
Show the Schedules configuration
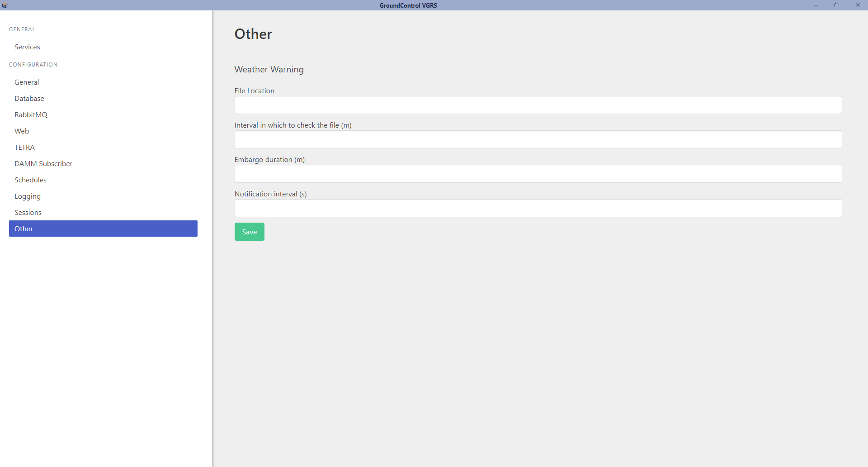[x=30, y=180]
